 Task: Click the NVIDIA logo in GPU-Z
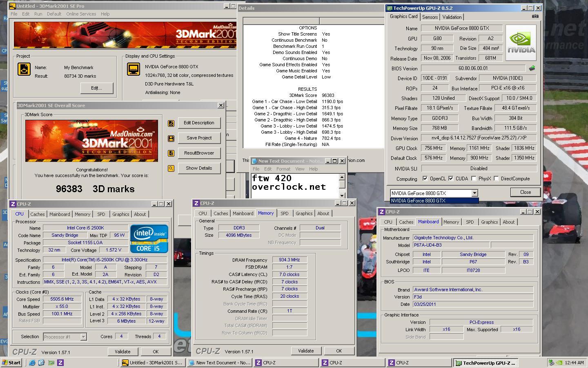(x=521, y=43)
